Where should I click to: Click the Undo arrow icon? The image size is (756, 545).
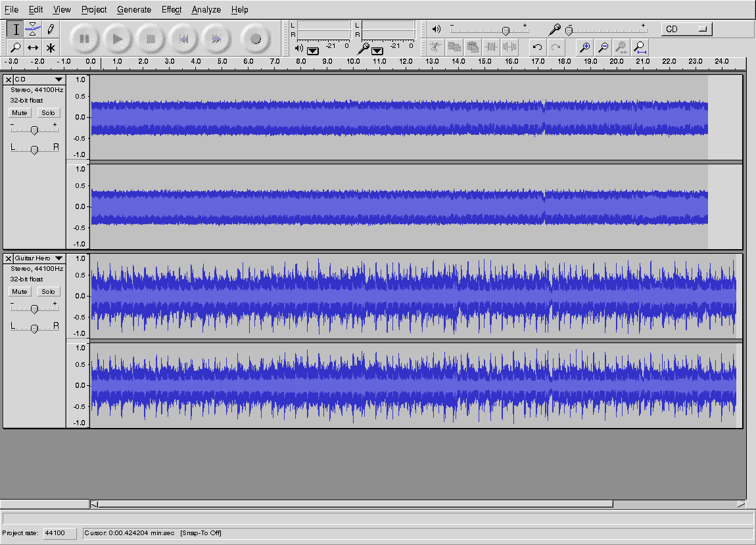point(537,47)
